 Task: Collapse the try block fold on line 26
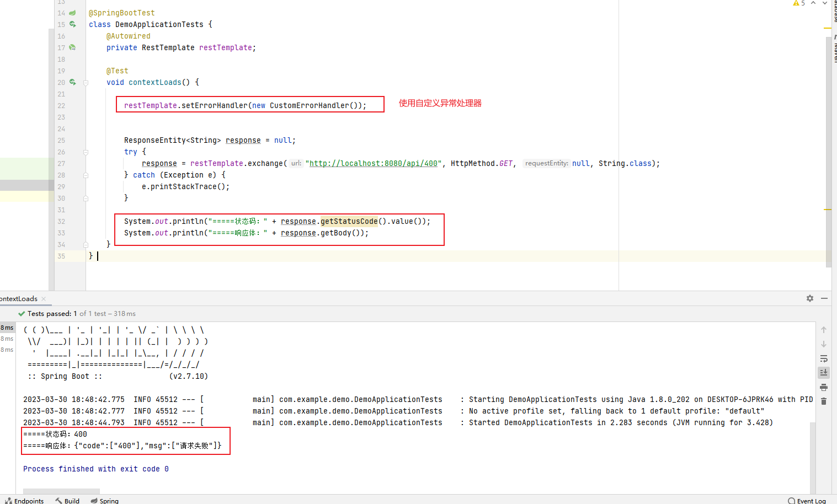[x=86, y=152]
